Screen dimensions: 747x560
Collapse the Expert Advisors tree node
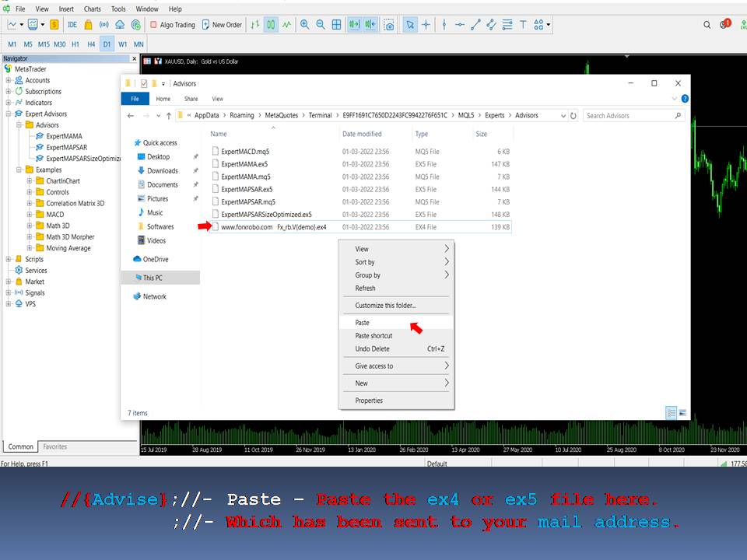[x=9, y=114]
